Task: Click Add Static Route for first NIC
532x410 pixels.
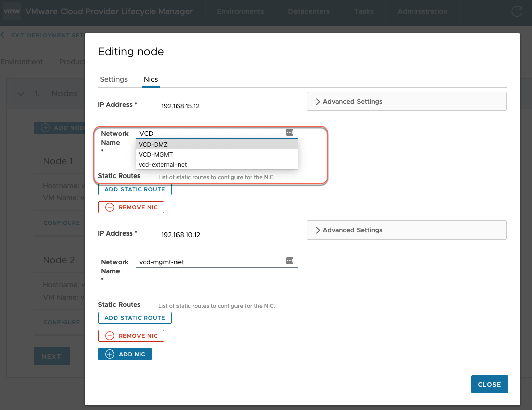Action: pos(135,189)
